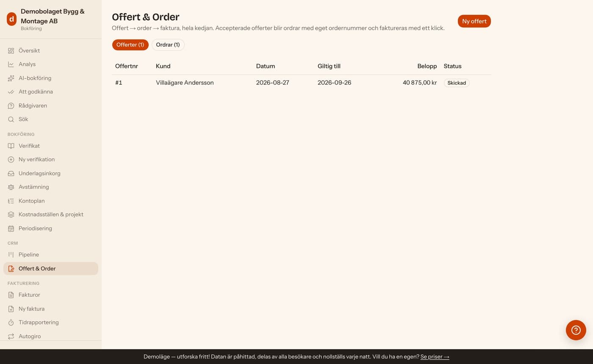593x364 pixels.
Task: Click the Ny verifikation plus icon
Action: (x=11, y=160)
